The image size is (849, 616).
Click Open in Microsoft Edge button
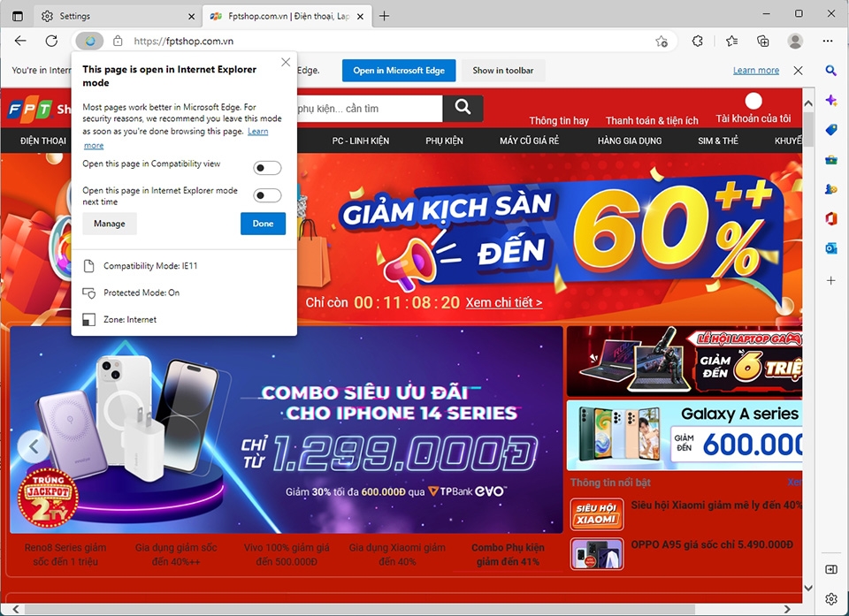[399, 71]
